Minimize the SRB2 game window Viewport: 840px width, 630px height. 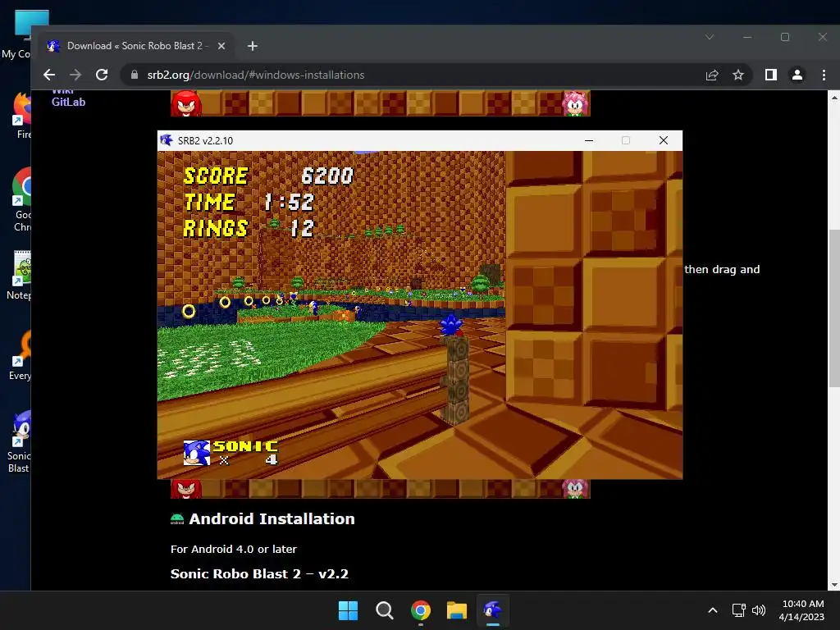[589, 140]
